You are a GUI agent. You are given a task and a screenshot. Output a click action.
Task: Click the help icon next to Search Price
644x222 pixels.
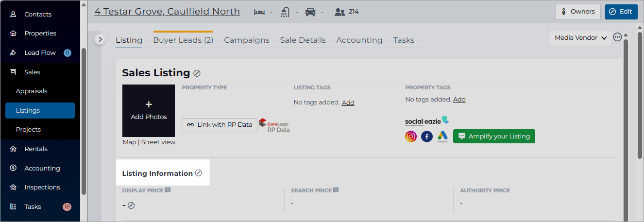(336, 190)
